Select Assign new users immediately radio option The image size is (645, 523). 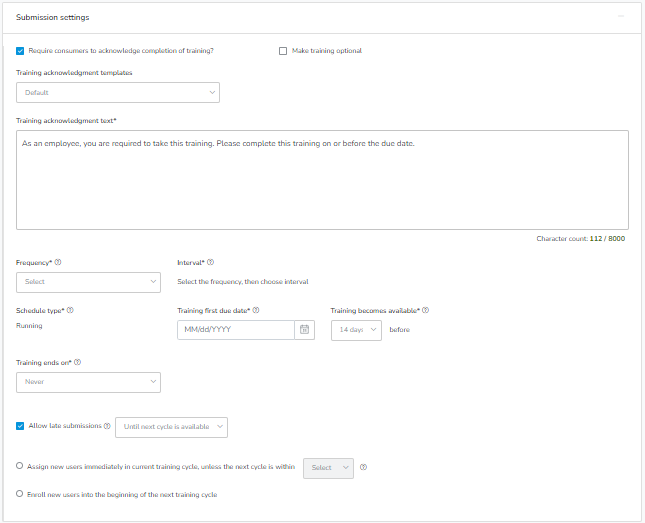pos(19,466)
